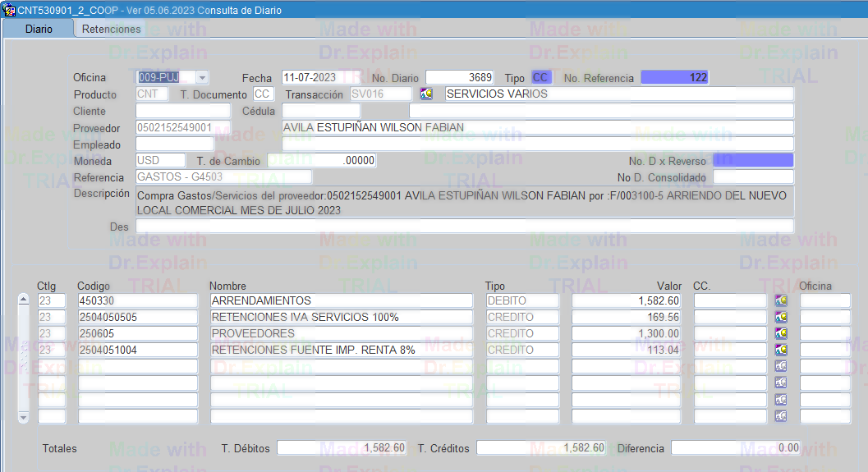This screenshot has width=868, height=472.
Task: Switch to the Retenciones tab
Action: coord(112,29)
